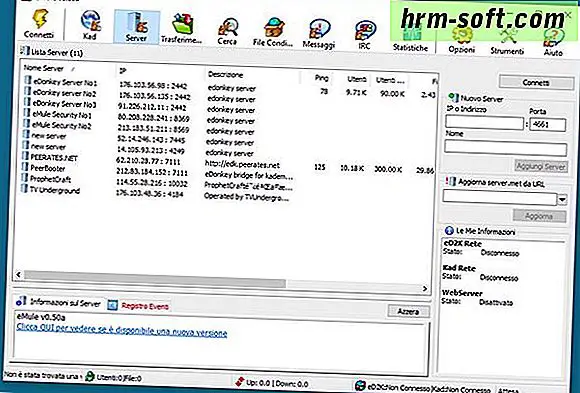Sort by Ping column header
This screenshot has height=393, width=580.
321,78
